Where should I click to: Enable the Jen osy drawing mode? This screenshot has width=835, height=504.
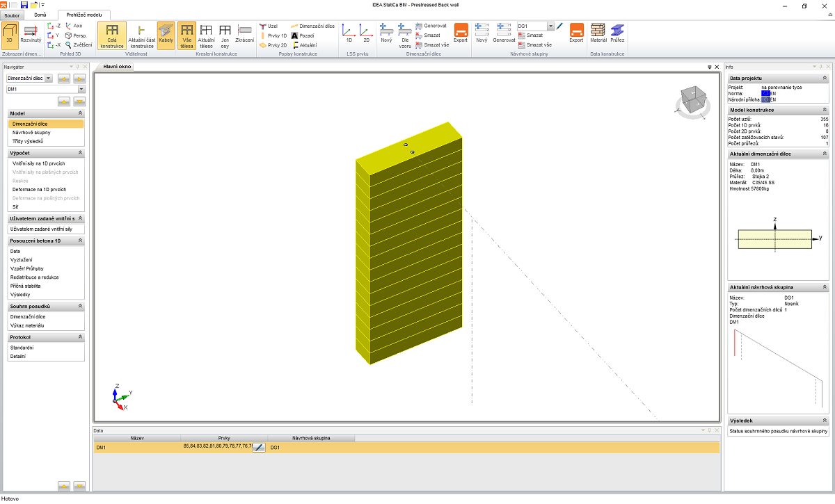click(x=225, y=33)
